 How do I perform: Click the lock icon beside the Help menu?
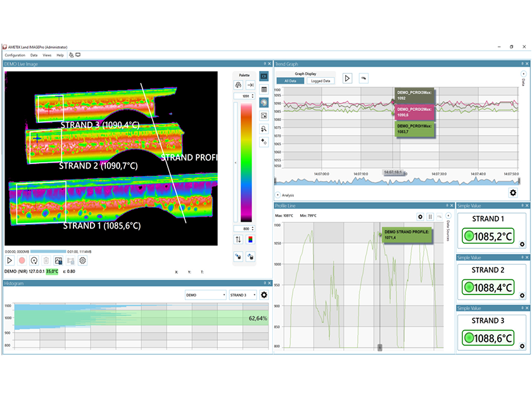pyautogui.click(x=71, y=54)
